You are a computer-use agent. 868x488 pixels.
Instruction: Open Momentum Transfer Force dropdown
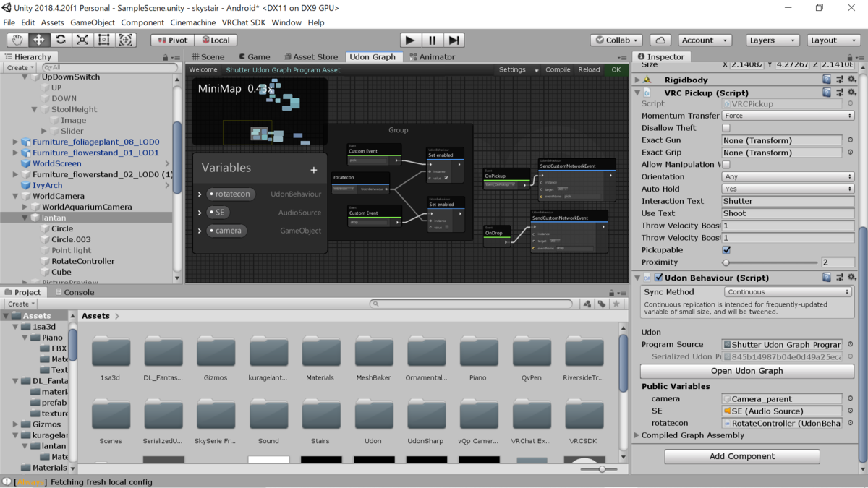point(788,116)
